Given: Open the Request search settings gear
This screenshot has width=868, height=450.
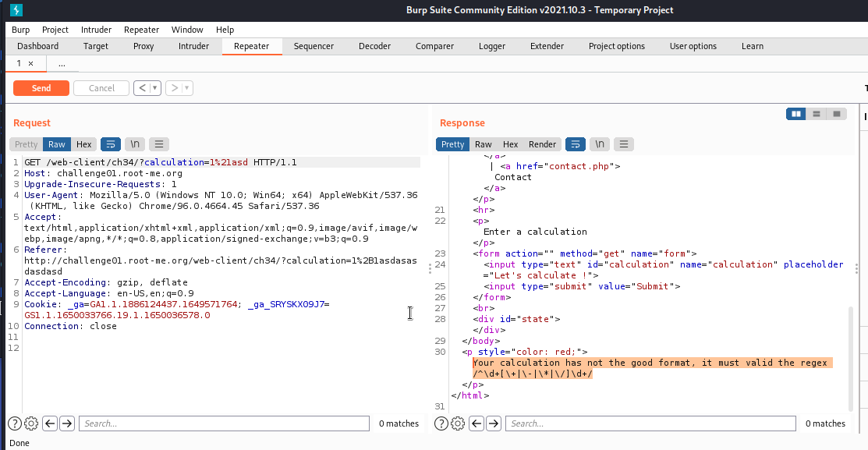Looking at the screenshot, I should tap(31, 423).
